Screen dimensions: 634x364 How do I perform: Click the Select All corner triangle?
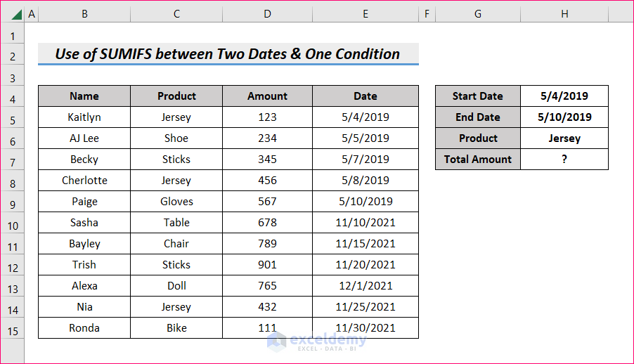click(x=15, y=13)
